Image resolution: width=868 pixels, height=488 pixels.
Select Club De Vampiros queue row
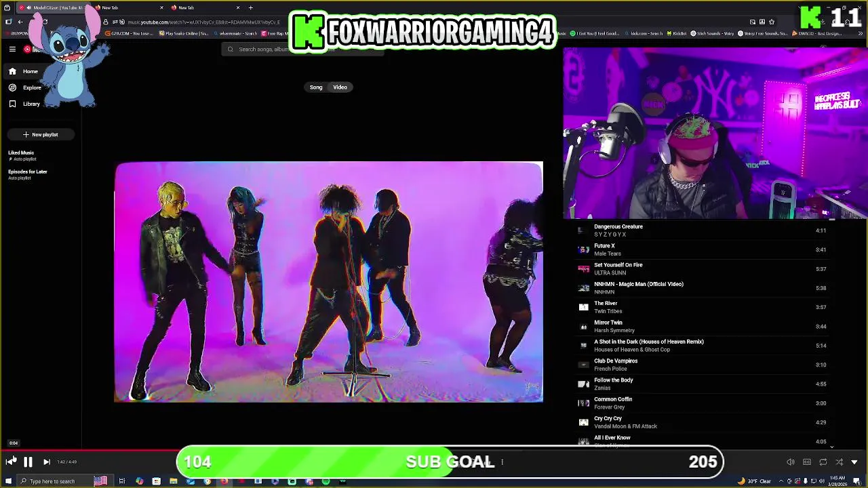pyautogui.click(x=702, y=365)
